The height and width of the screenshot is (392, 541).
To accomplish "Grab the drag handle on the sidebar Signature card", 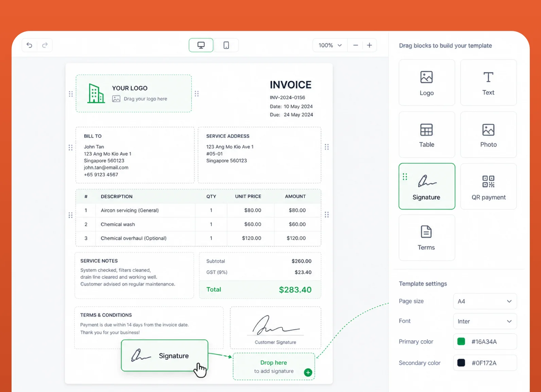I will point(405,177).
